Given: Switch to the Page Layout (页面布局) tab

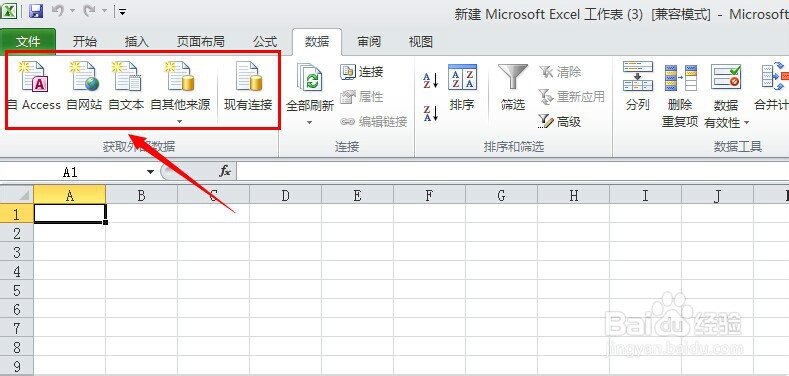Looking at the screenshot, I should tap(201, 42).
